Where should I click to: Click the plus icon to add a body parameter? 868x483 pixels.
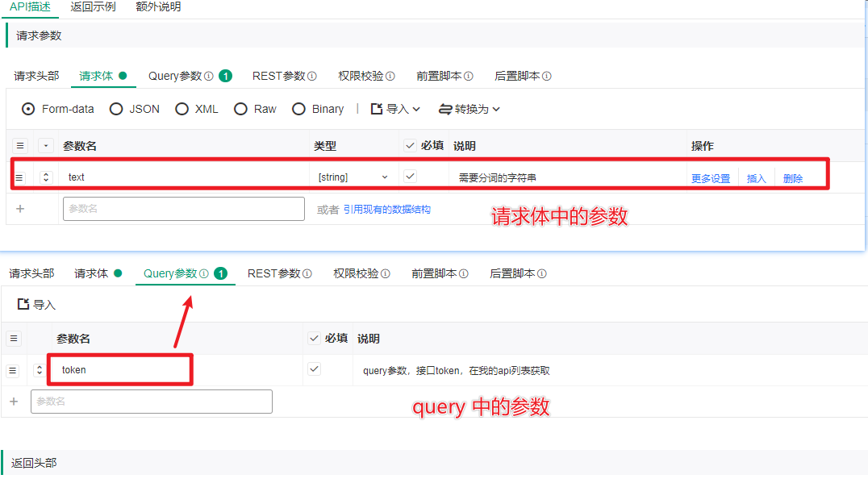pos(18,208)
